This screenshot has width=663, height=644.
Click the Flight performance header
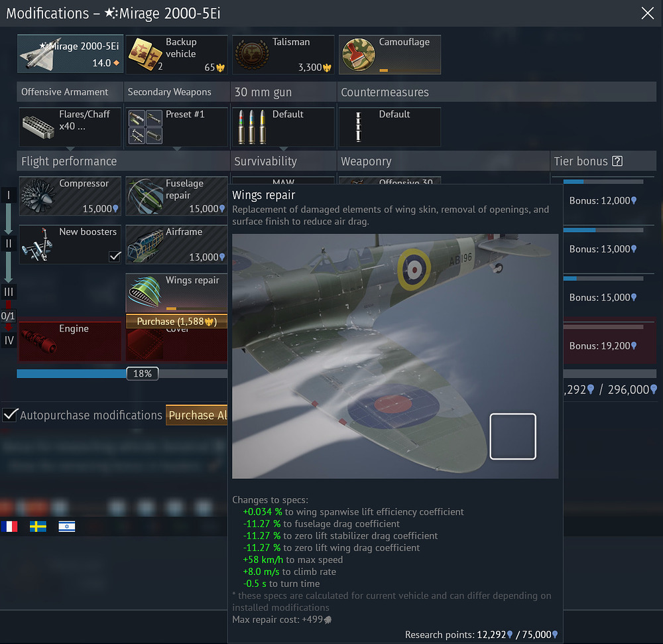point(123,161)
